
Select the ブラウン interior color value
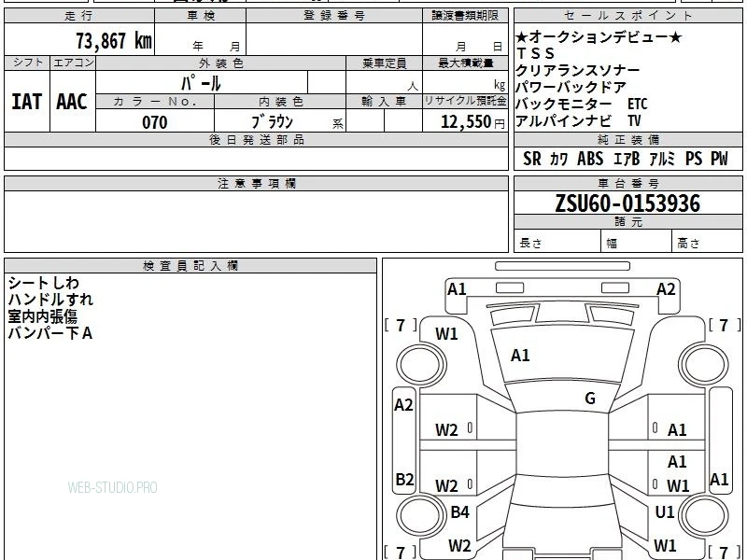(272, 122)
